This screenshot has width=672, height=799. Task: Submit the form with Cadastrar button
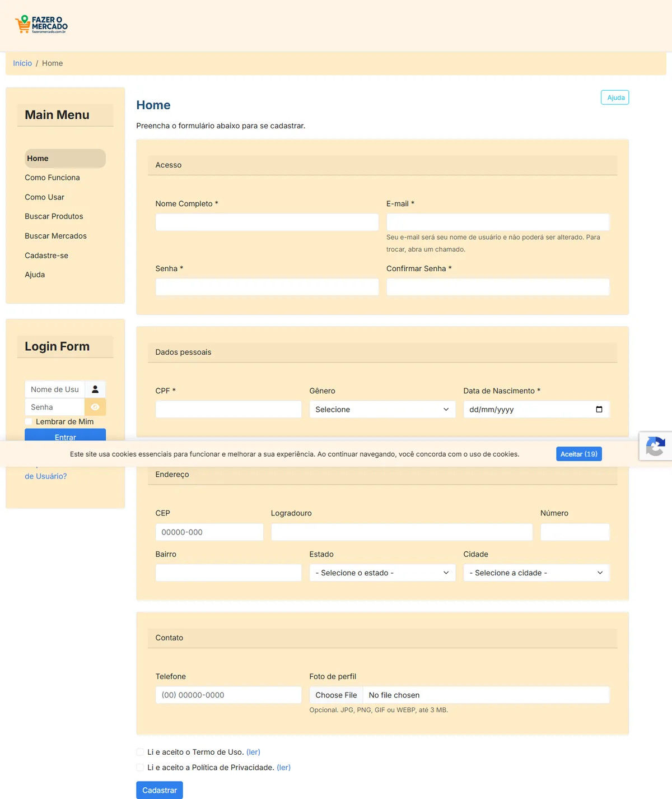point(160,790)
